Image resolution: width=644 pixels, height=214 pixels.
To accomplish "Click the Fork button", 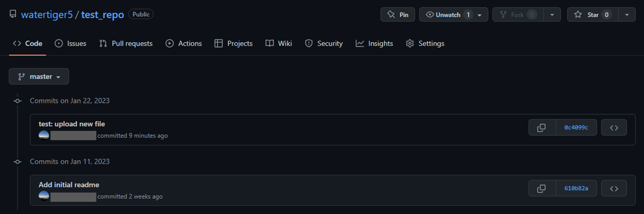I will (x=518, y=15).
